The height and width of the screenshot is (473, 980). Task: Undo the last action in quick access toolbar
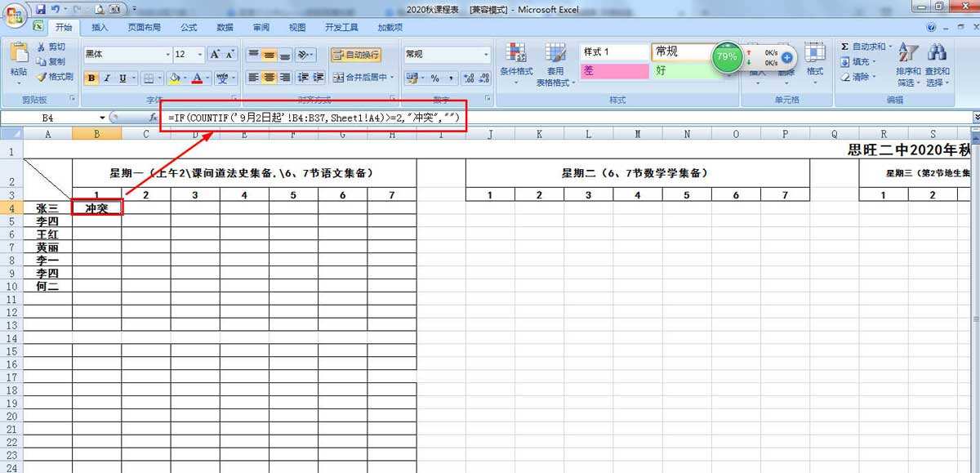(x=56, y=9)
